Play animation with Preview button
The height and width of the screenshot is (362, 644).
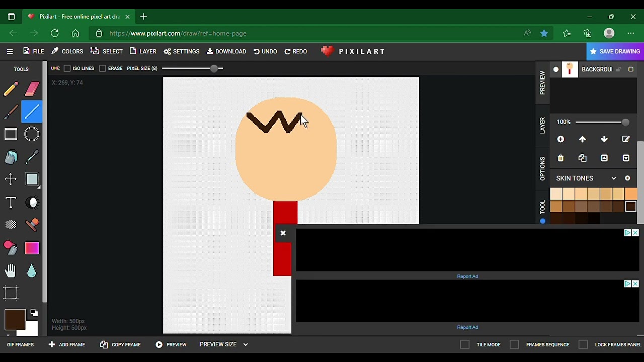(x=171, y=344)
